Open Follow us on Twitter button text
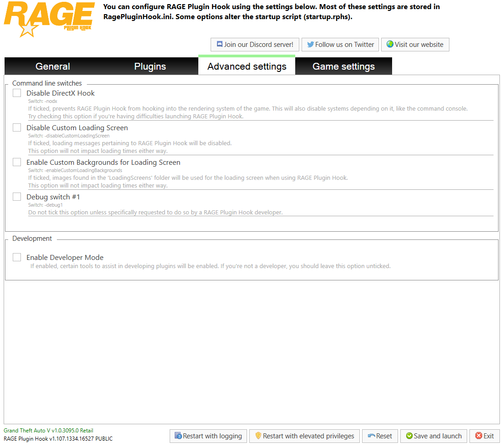 tap(345, 44)
